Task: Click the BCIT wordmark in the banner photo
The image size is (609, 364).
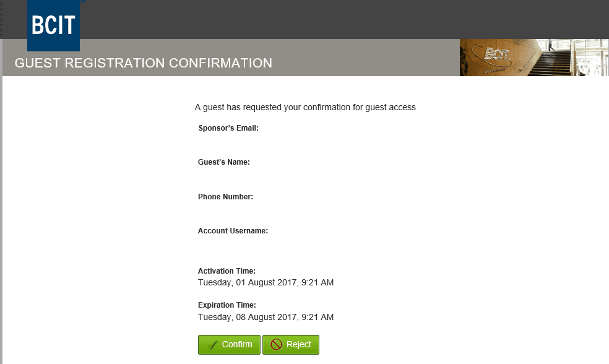Action: [498, 54]
